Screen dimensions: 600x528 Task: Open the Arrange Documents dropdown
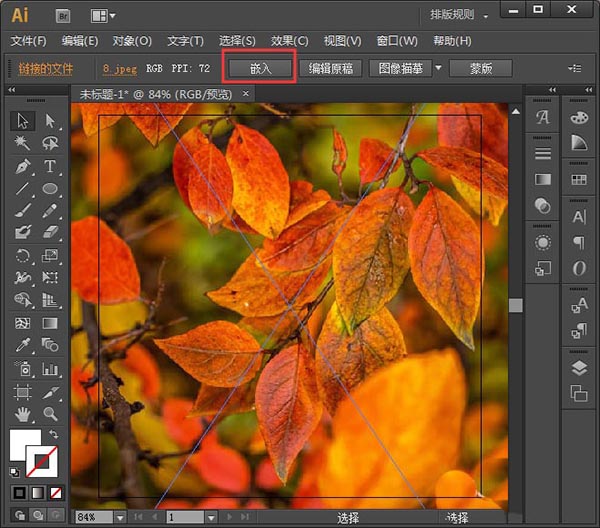103,16
